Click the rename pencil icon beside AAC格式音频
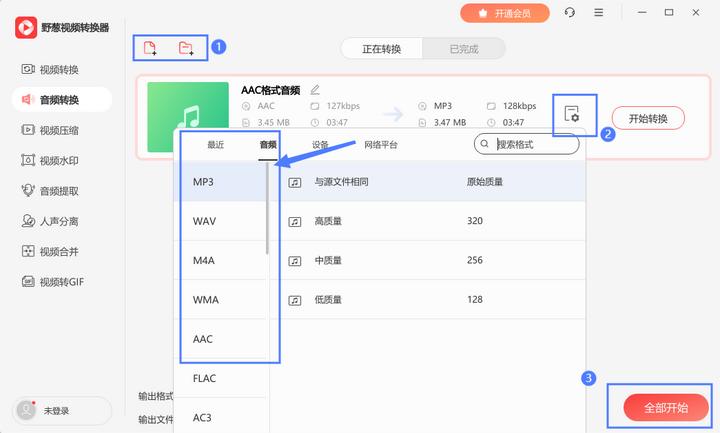 pos(315,90)
